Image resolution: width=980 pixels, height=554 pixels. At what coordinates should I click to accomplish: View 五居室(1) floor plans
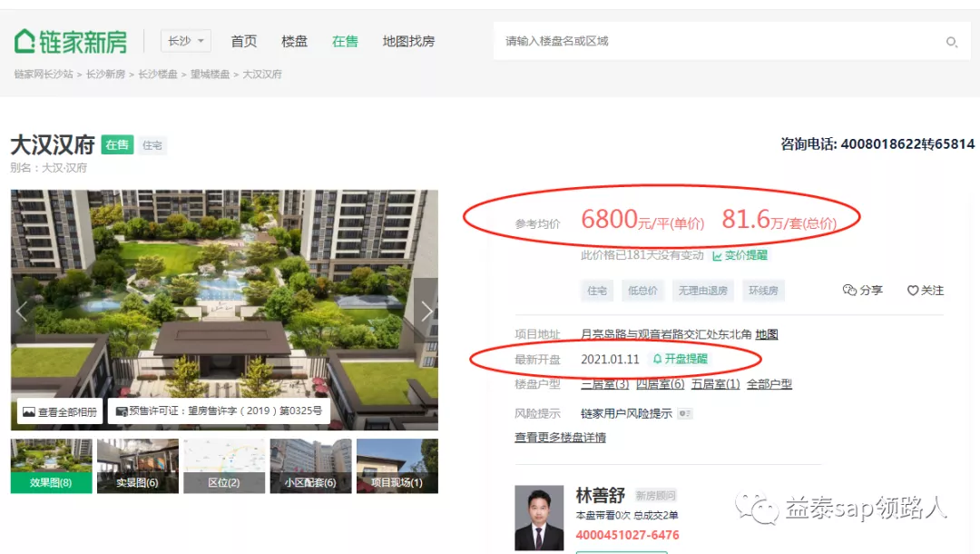tap(716, 384)
